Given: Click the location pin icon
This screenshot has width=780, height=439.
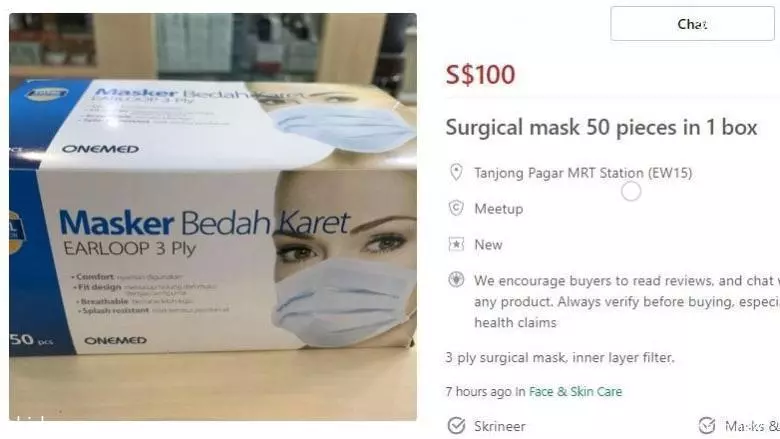Looking at the screenshot, I should coord(456,173).
